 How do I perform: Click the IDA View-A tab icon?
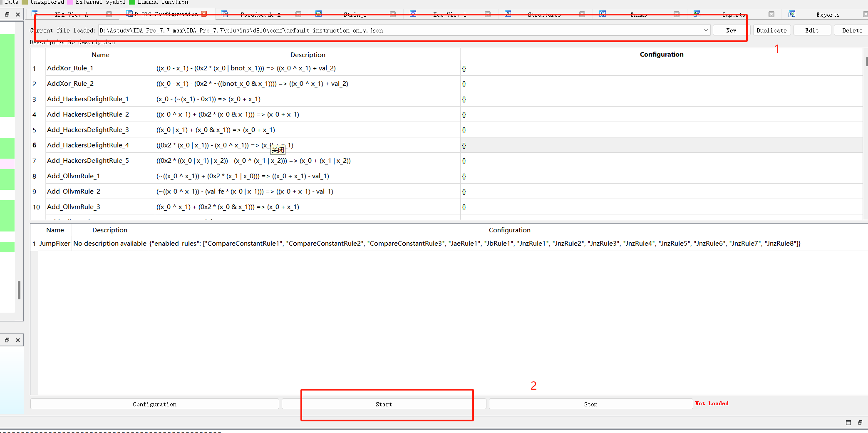pyautogui.click(x=35, y=14)
